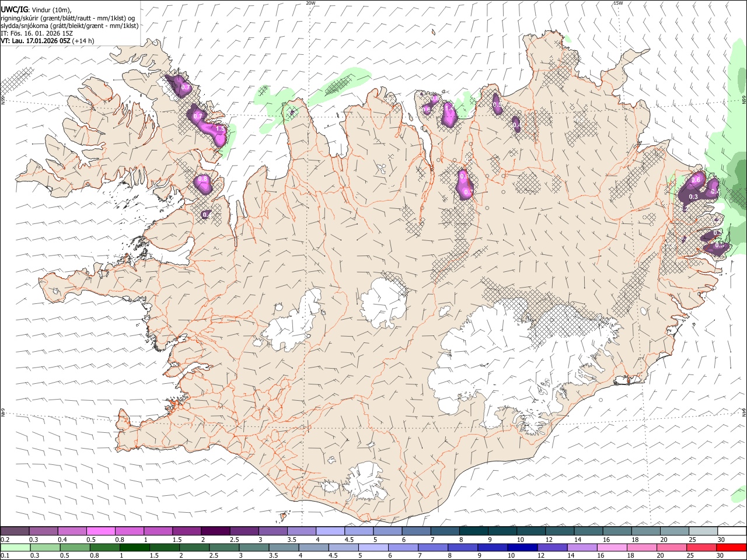
Task: Select the medium green 0.8 swatch in bottom scale
Action: [104, 547]
